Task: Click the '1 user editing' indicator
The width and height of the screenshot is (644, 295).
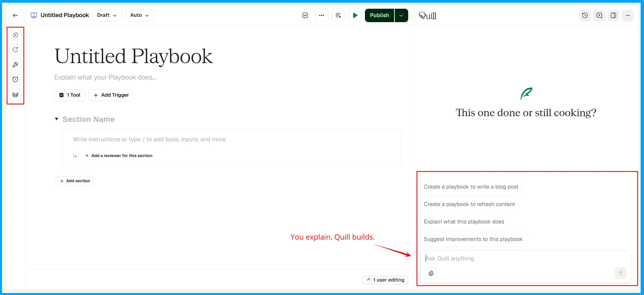Action: pos(385,280)
